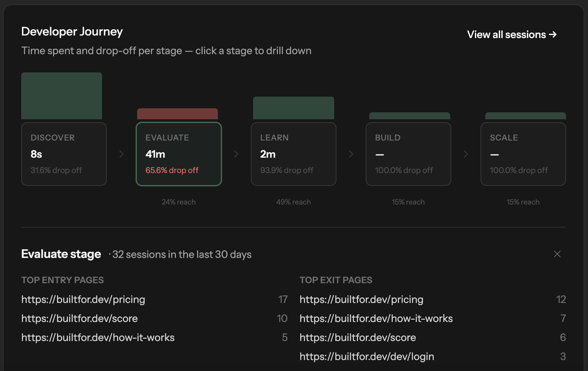Select the Evaluate stage card
Image resolution: width=588 pixels, height=371 pixels.
pyautogui.click(x=179, y=154)
